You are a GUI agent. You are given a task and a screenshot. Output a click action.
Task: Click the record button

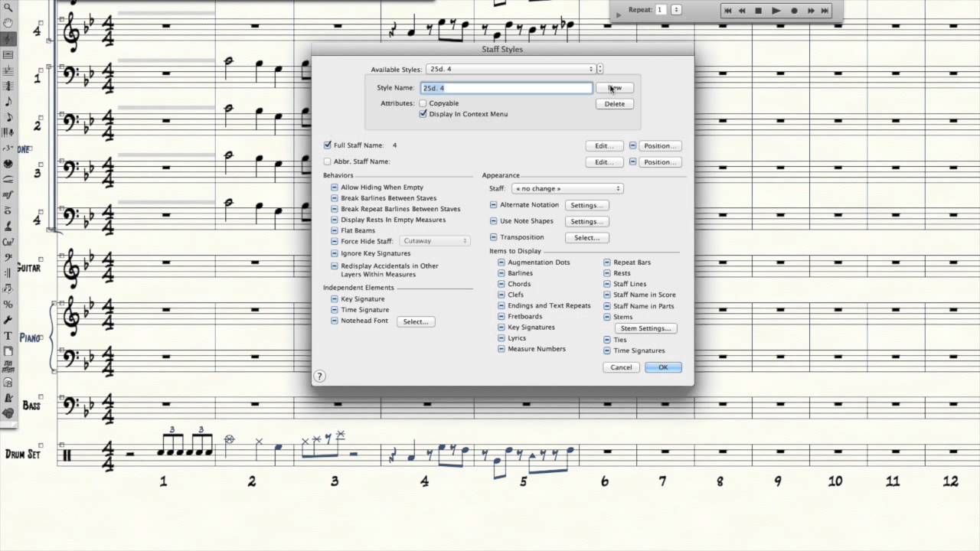point(794,11)
